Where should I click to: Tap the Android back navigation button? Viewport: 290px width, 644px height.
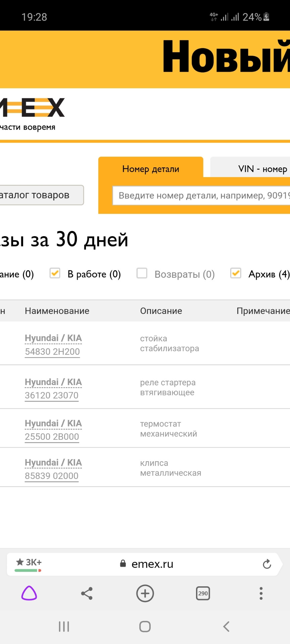click(x=226, y=626)
